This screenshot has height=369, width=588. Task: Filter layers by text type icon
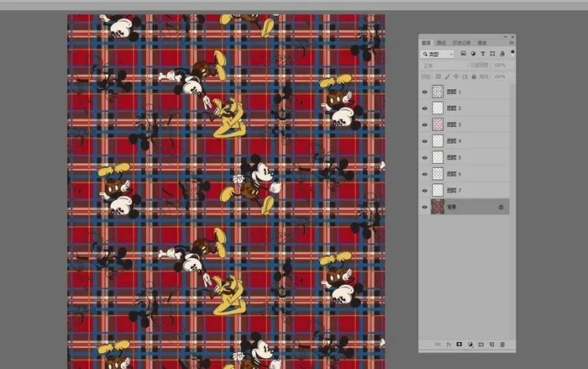point(482,54)
